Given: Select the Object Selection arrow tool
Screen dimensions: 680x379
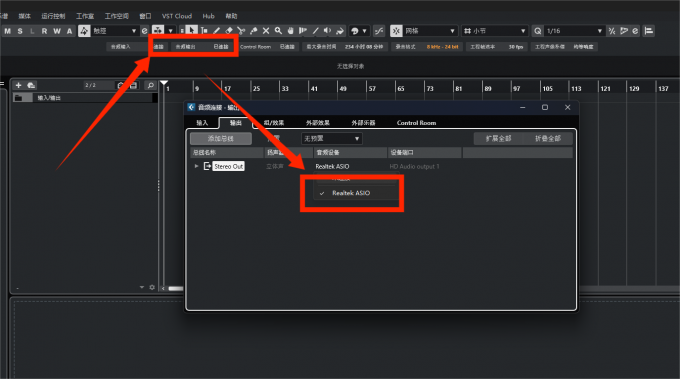Looking at the screenshot, I should click(191, 30).
